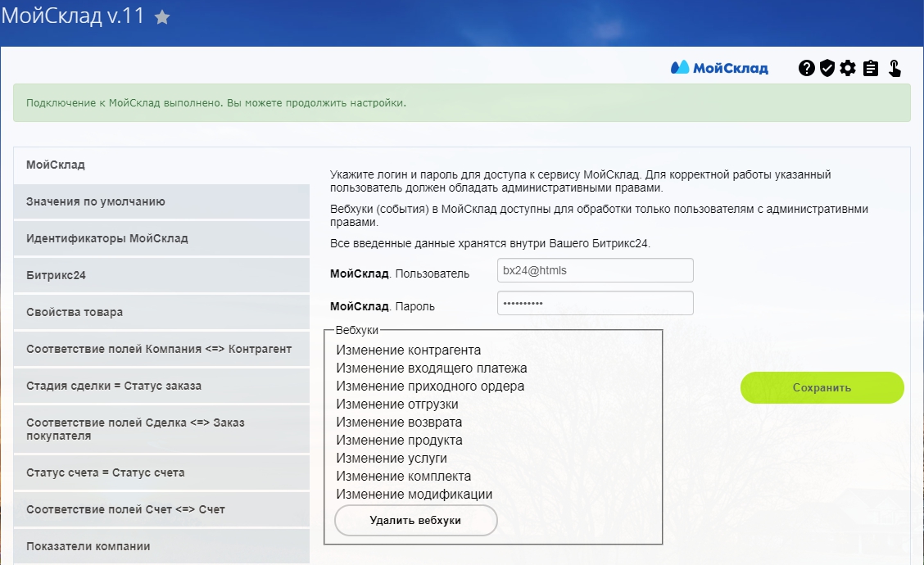Focus the МойСклад Пользователь login field
This screenshot has height=565, width=924.
[595, 270]
